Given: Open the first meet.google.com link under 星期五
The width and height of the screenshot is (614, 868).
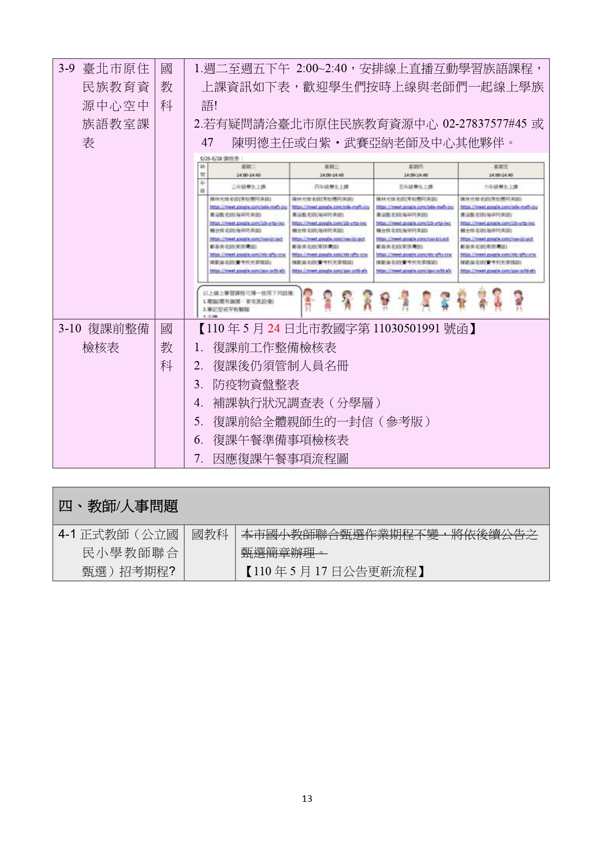Looking at the screenshot, I should pyautogui.click(x=499, y=207).
